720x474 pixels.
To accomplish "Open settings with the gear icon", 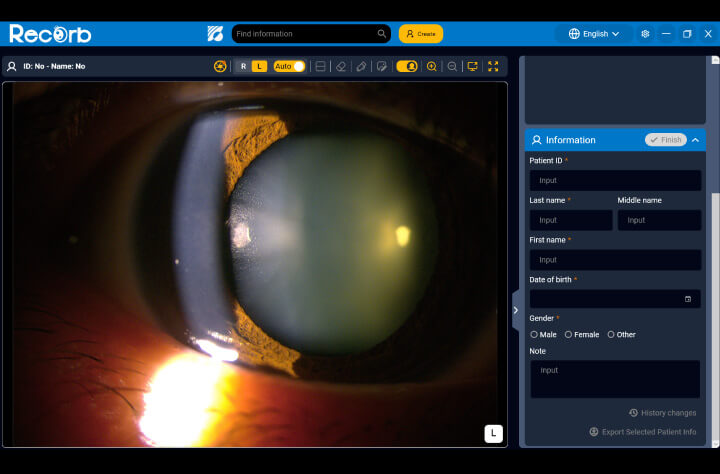I will click(645, 34).
